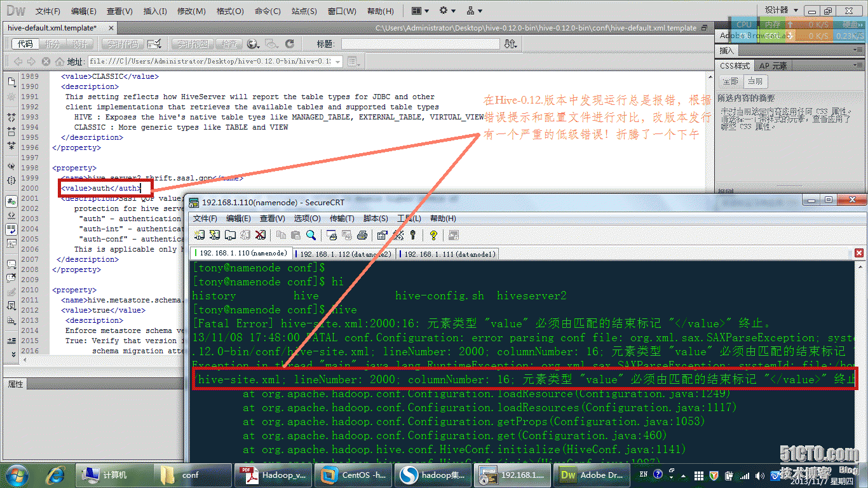Click SecureCRT Quick Connect icon
This screenshot has height=488, width=868.
[215, 235]
